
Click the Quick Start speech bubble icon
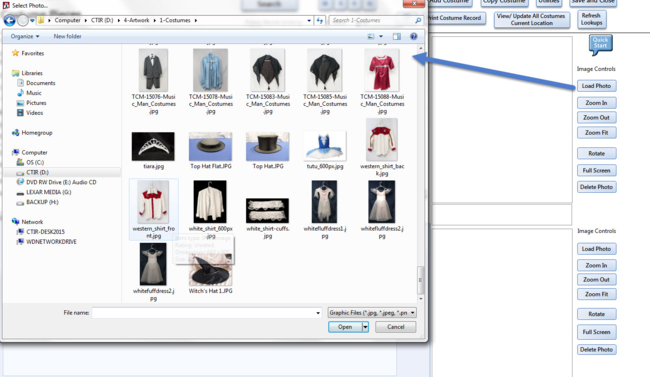point(600,44)
